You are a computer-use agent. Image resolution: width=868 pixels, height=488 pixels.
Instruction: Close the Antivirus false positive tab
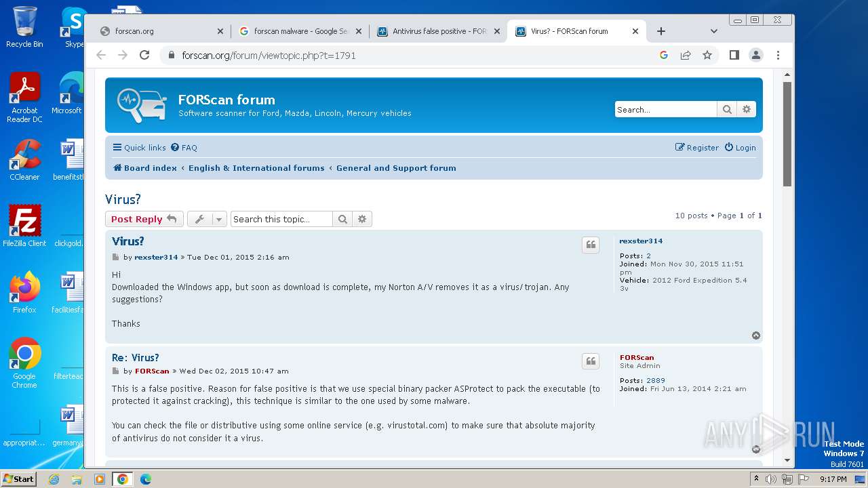pyautogui.click(x=497, y=31)
